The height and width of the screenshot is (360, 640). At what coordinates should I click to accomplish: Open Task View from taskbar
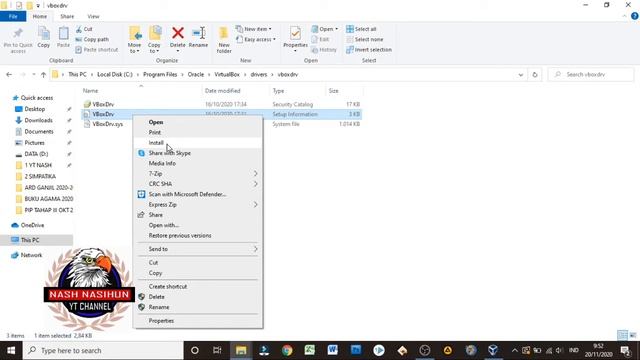click(x=217, y=351)
